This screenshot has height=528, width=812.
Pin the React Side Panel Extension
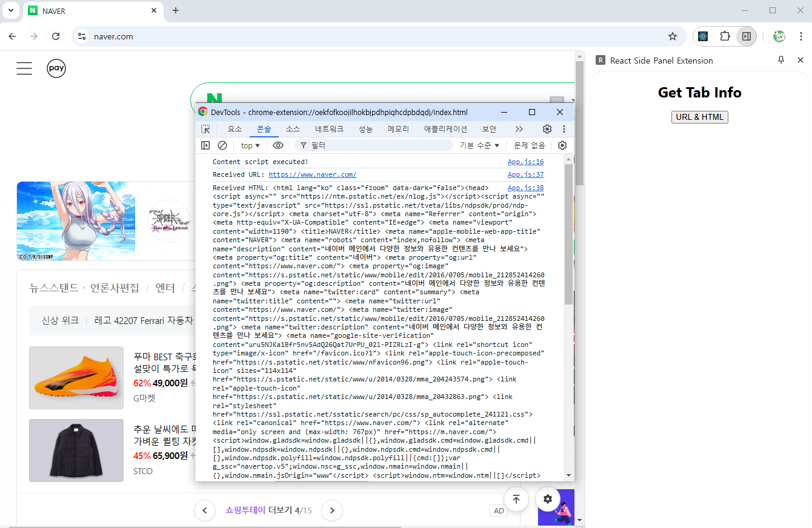(x=781, y=60)
